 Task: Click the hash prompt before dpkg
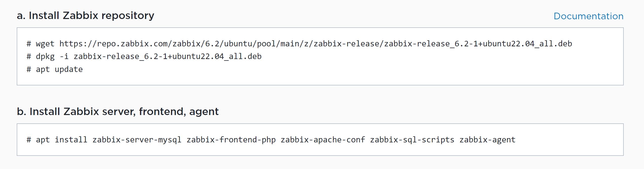(29, 57)
